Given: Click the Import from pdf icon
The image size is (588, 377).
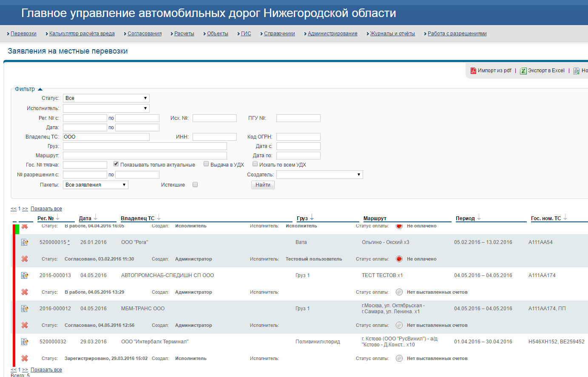Looking at the screenshot, I should (x=473, y=71).
